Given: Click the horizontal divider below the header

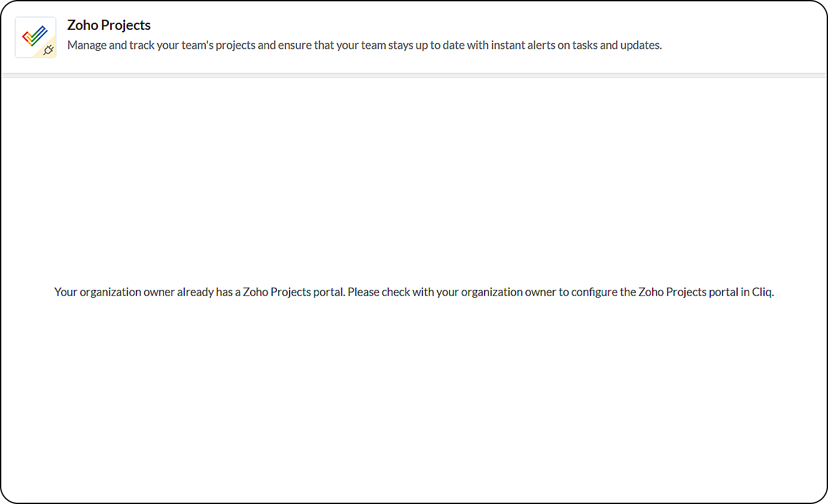Looking at the screenshot, I should coord(414,75).
